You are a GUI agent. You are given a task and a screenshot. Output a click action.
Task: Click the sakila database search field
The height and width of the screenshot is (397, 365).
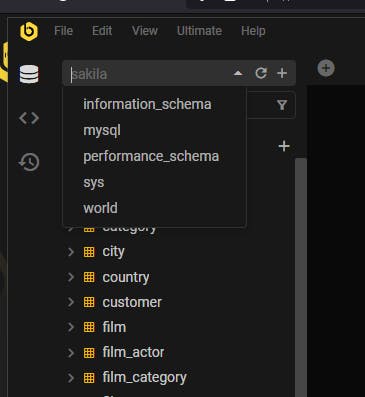pyautogui.click(x=150, y=74)
